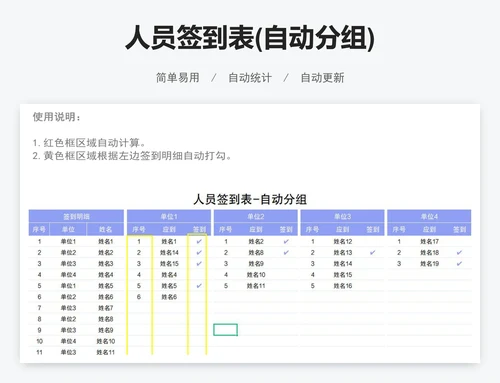This screenshot has width=500, height=383.
Task: Select cell 姓名19 under 单位4
Action: [429, 263]
